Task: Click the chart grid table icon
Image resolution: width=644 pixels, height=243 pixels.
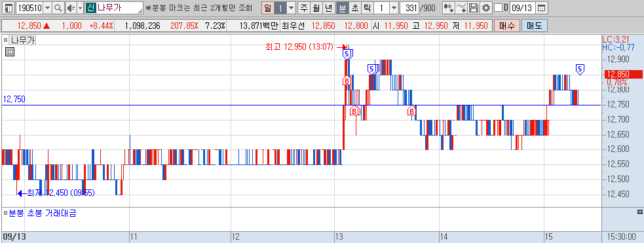Action: point(10,52)
